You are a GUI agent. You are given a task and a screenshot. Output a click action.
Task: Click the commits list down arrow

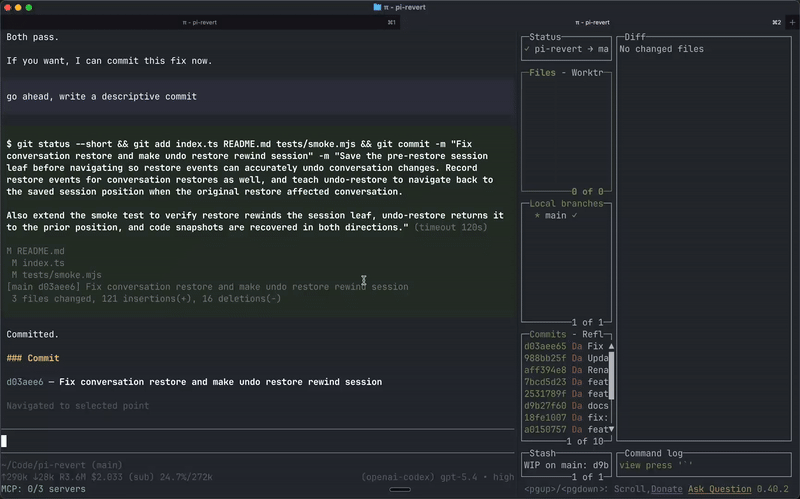(611, 429)
